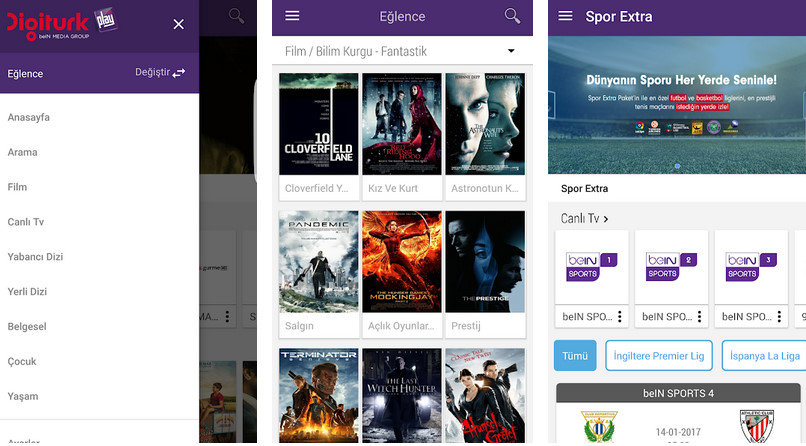Click the Astronotun K... title text

[485, 189]
